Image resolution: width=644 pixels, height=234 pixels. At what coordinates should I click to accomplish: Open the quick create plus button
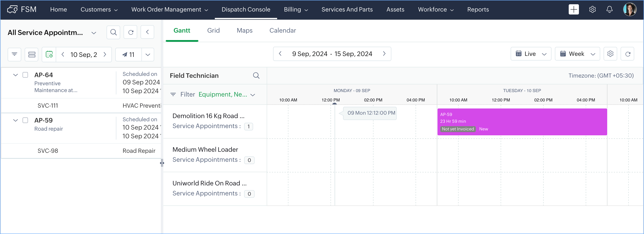coord(574,10)
